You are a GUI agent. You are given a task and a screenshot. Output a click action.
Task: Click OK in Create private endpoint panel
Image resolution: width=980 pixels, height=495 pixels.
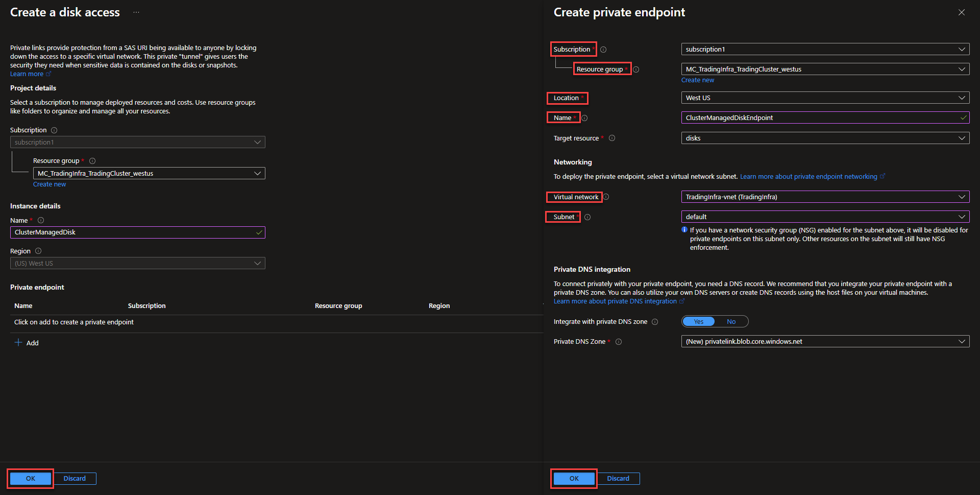tap(574, 478)
